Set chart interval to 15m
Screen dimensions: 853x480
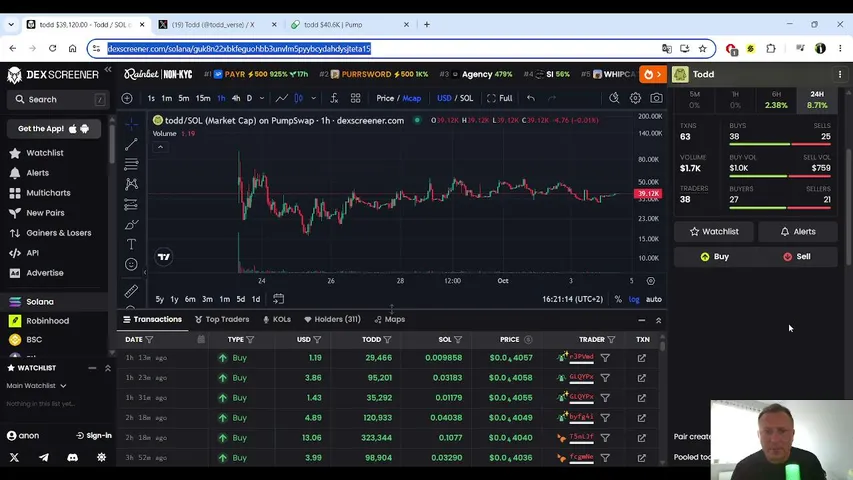(203, 99)
